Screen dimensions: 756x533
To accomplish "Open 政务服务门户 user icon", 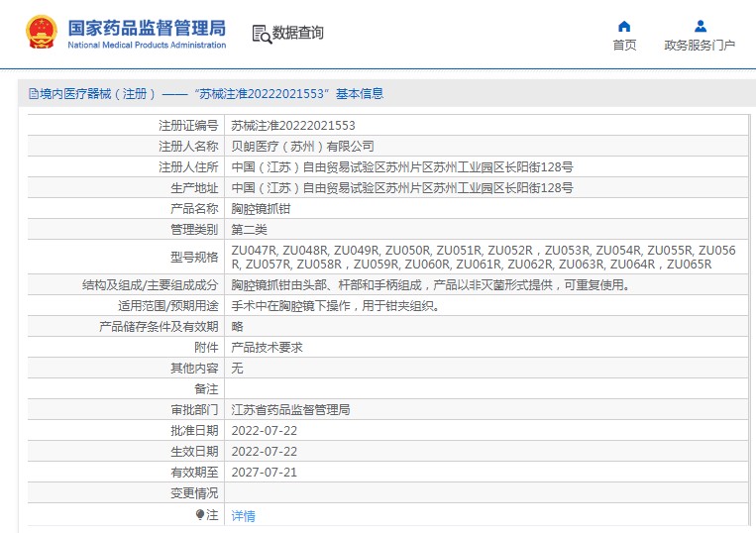I will [x=701, y=26].
